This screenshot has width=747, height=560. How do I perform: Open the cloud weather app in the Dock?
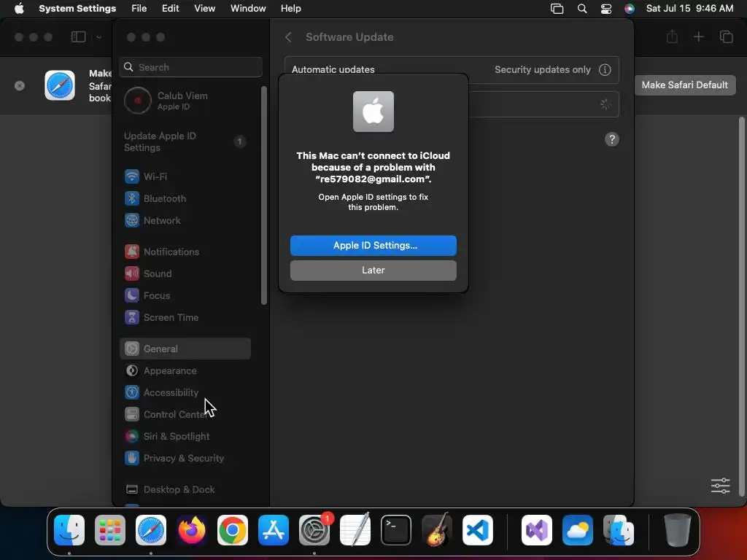pyautogui.click(x=578, y=530)
